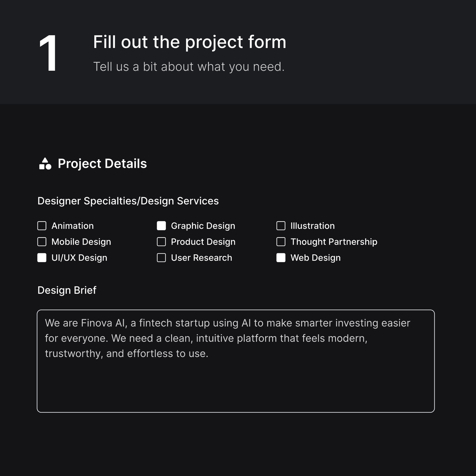Select the Product Design checkbox
Image resolution: width=476 pixels, height=476 pixels.
pyautogui.click(x=161, y=242)
